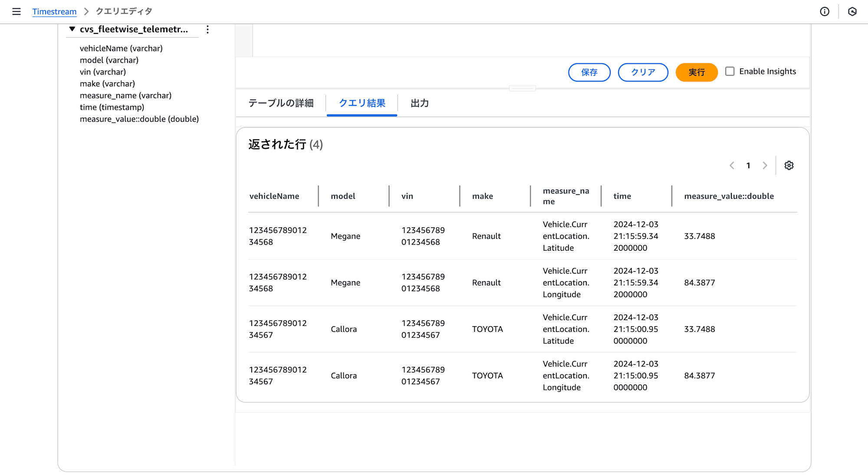868x475 pixels.
Task: Click the 保存 button
Action: coord(589,72)
